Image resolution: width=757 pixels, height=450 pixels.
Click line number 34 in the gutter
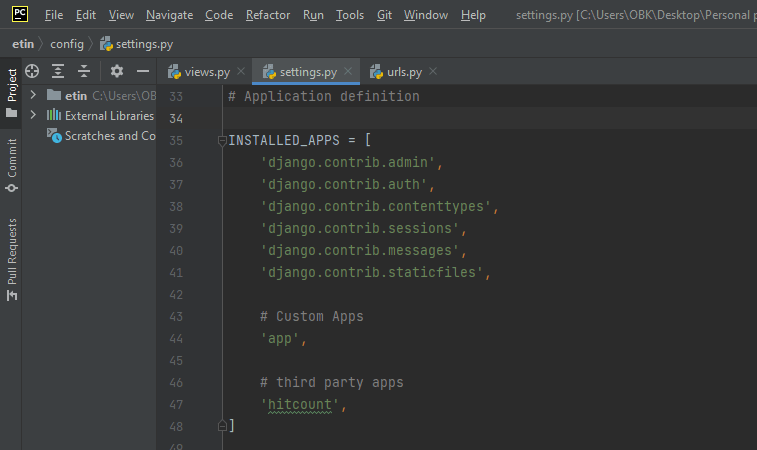(x=176, y=118)
